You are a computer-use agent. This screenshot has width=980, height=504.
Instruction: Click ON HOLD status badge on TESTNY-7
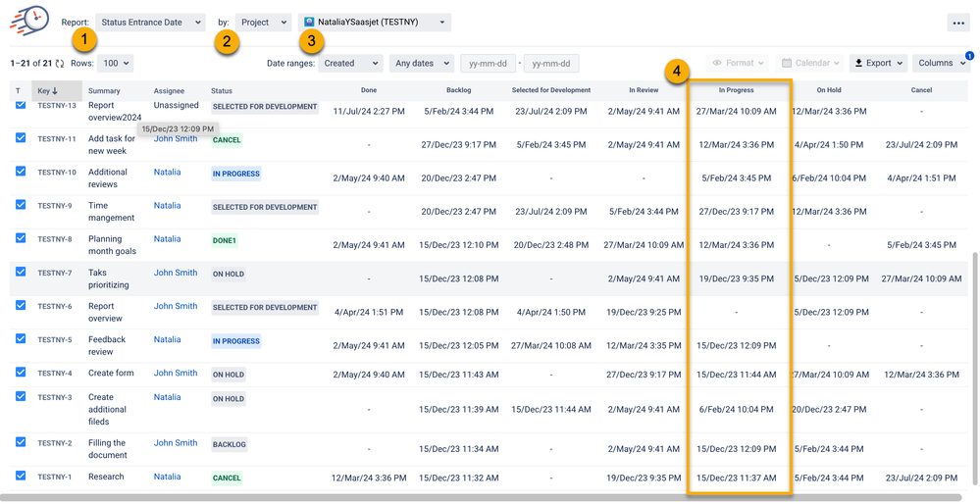click(229, 275)
